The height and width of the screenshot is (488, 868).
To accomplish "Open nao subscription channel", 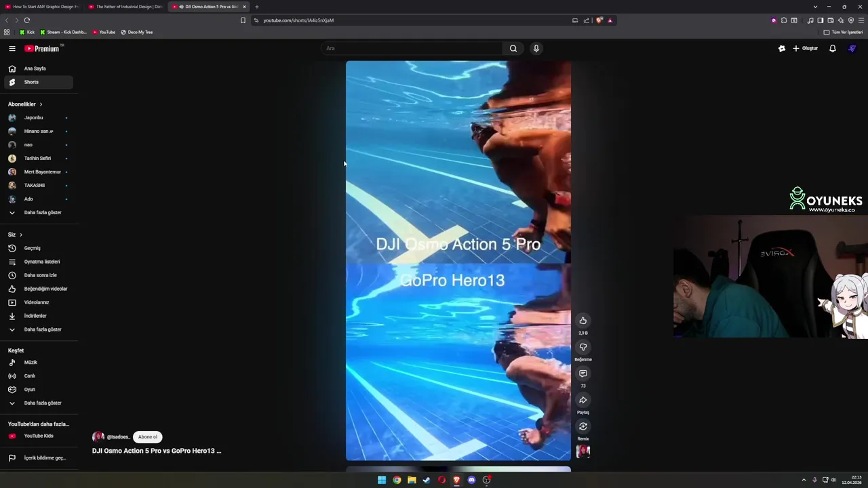I will coord(39,145).
